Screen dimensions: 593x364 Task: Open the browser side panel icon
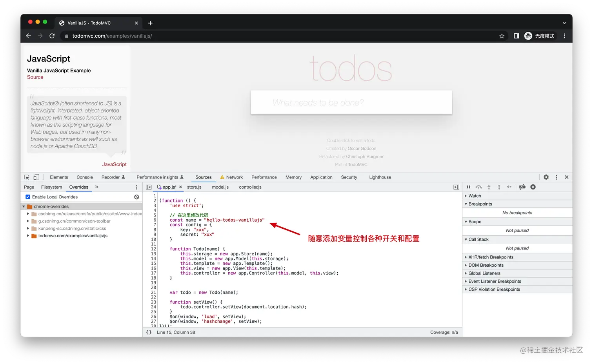coord(516,36)
